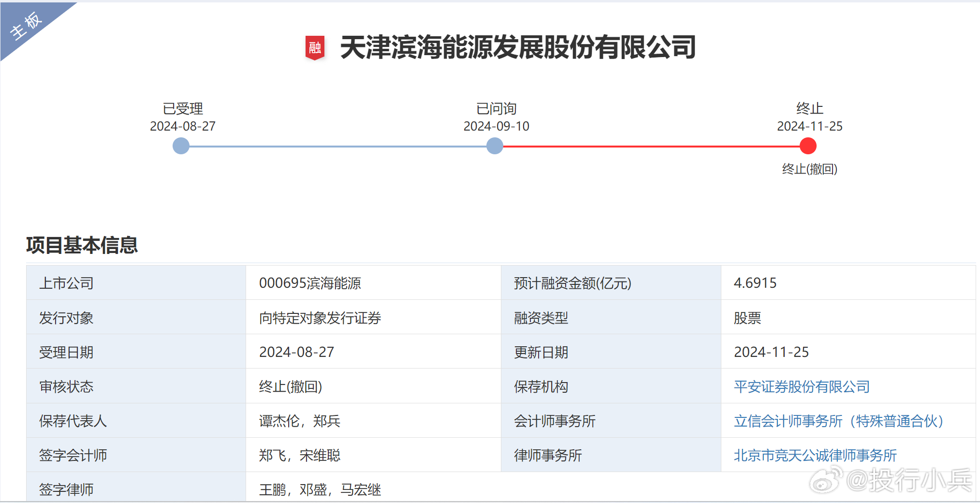
Task: Click the 预计融资金额(亿元) label
Action: click(x=572, y=283)
